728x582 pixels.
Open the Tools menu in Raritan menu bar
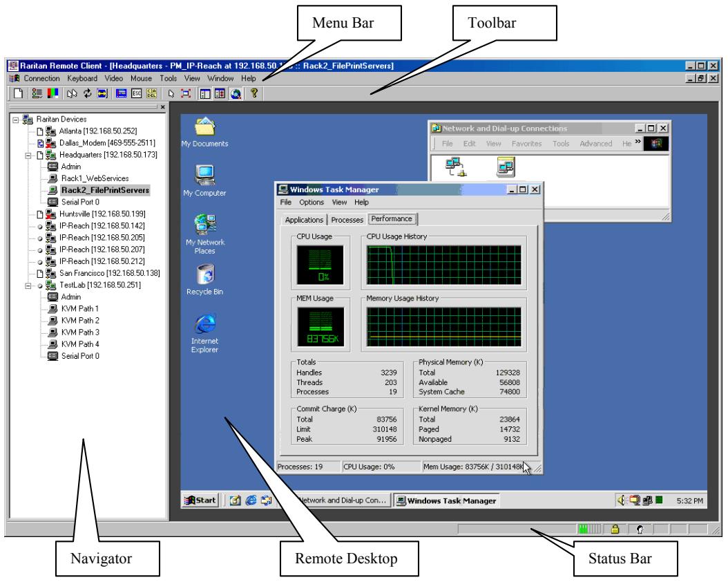point(168,79)
